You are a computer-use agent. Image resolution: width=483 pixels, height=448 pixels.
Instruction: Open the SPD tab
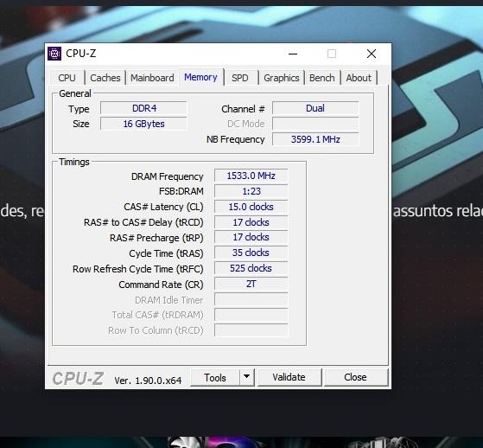point(240,78)
